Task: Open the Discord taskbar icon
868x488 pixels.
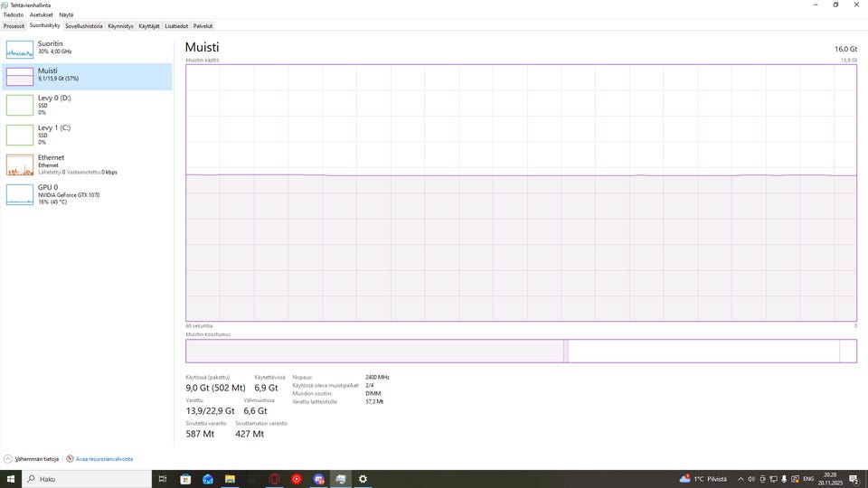Action: tap(318, 479)
